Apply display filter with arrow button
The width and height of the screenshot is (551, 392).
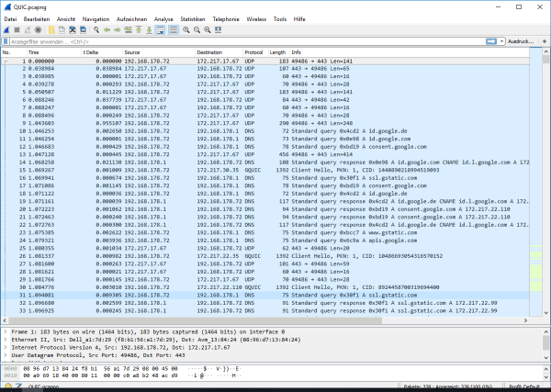pyautogui.click(x=493, y=41)
